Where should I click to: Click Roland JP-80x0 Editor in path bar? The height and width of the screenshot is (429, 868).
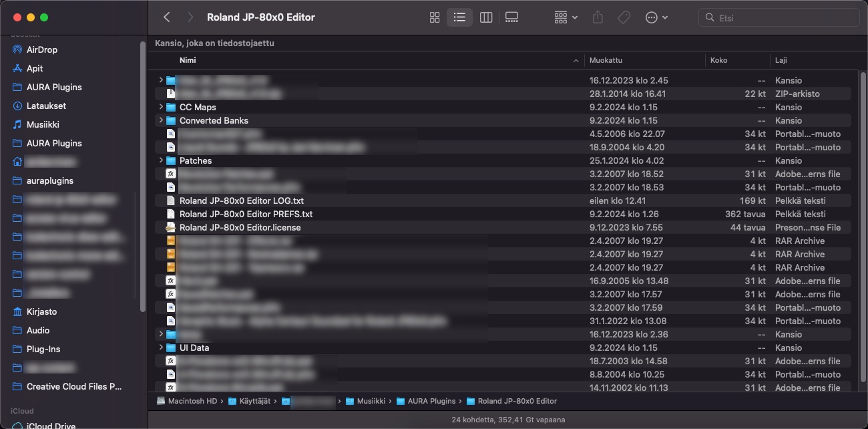[x=511, y=401]
